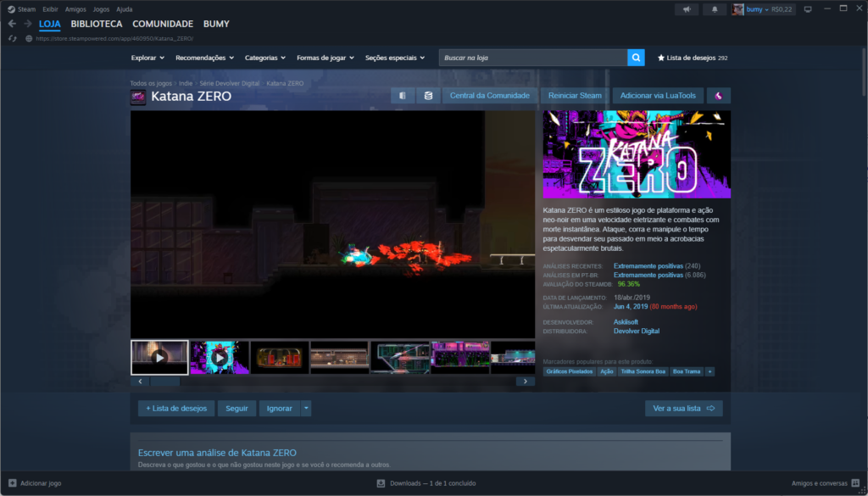
Task: Click the SteamDB database icon button
Action: (x=428, y=96)
